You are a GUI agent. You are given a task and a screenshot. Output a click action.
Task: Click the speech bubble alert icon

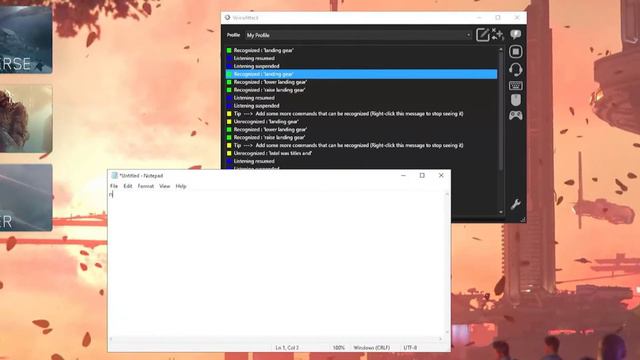pyautogui.click(x=516, y=34)
